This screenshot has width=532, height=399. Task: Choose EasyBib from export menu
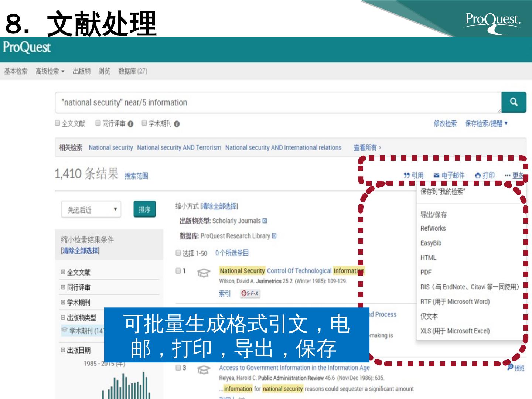[431, 243]
